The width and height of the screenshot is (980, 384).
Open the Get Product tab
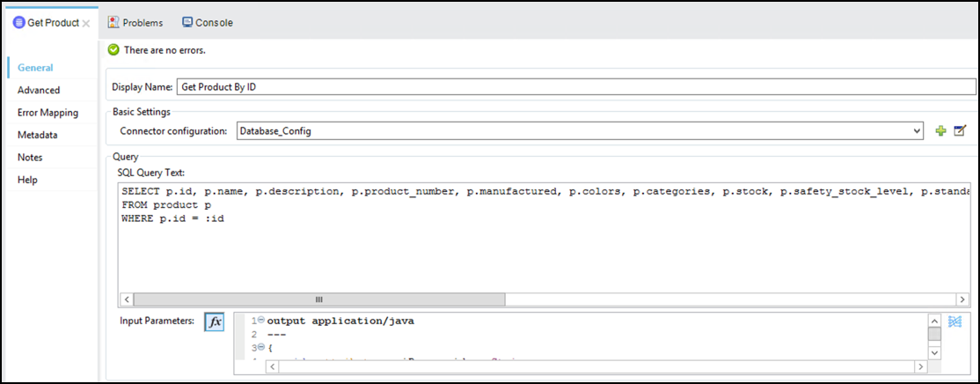53,23
